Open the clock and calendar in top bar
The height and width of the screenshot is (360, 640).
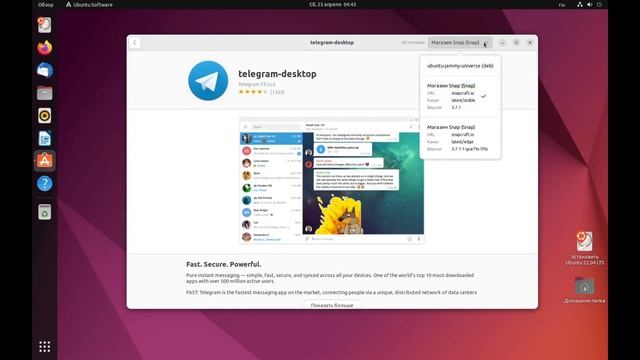(x=332, y=4)
